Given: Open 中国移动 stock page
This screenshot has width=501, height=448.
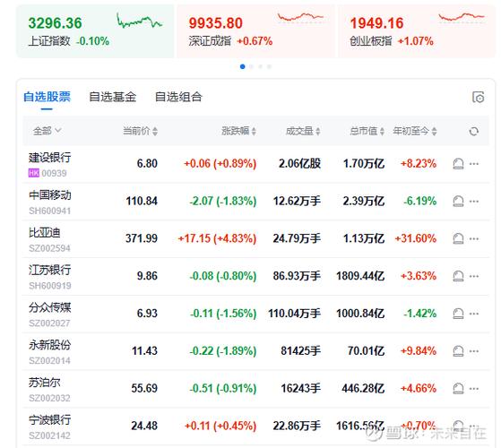Looking at the screenshot, I should [x=50, y=194].
